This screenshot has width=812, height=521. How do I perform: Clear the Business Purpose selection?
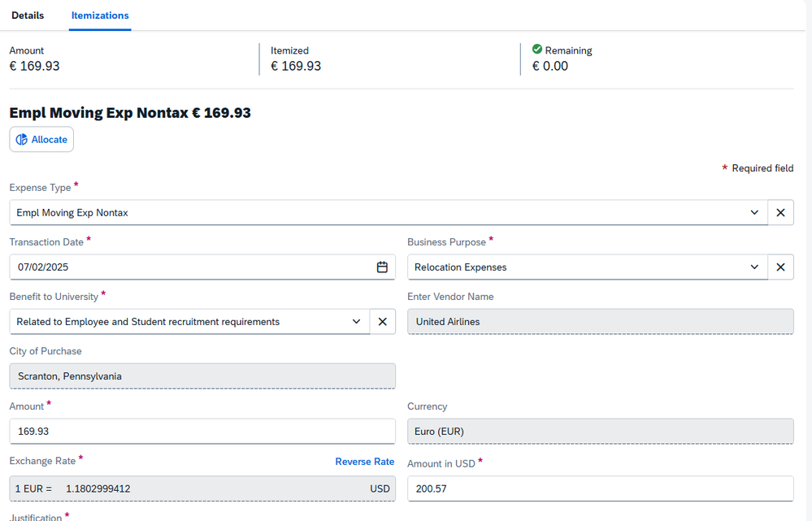coord(780,267)
